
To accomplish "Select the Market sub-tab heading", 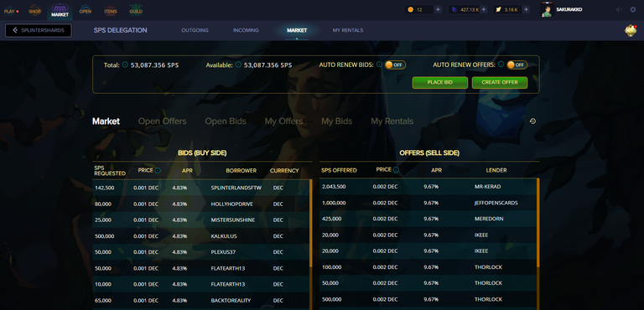I will pos(106,121).
